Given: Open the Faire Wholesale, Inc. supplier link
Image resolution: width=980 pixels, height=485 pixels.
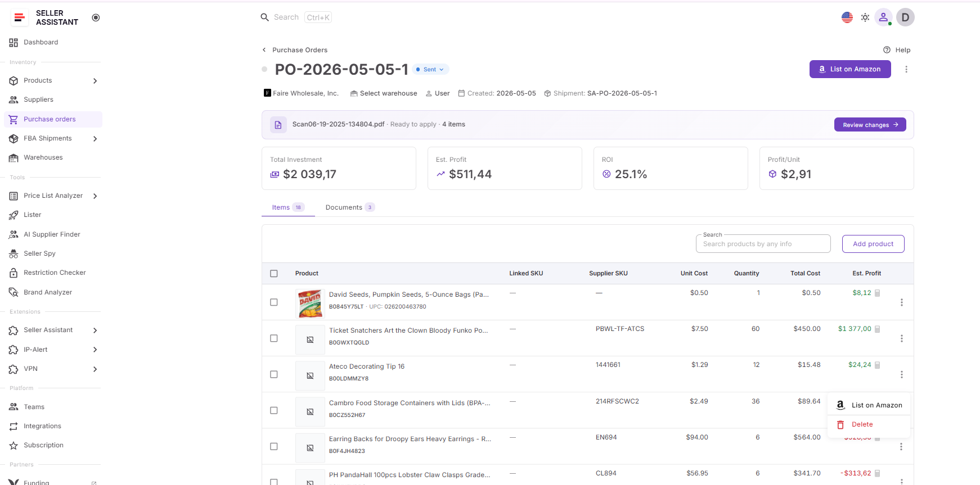Looking at the screenshot, I should pyautogui.click(x=301, y=93).
